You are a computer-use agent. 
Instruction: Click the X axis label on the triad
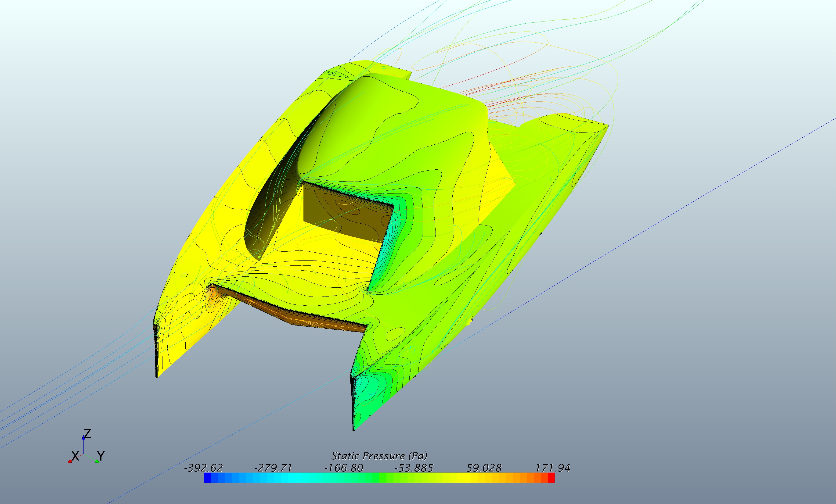pos(75,456)
